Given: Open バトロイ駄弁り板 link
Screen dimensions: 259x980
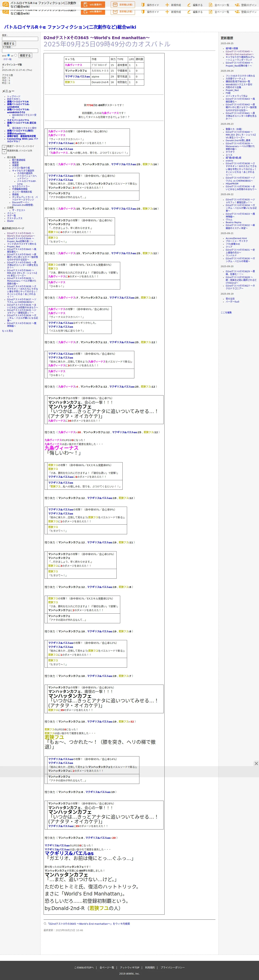Looking at the screenshot, I should [x=21, y=168].
